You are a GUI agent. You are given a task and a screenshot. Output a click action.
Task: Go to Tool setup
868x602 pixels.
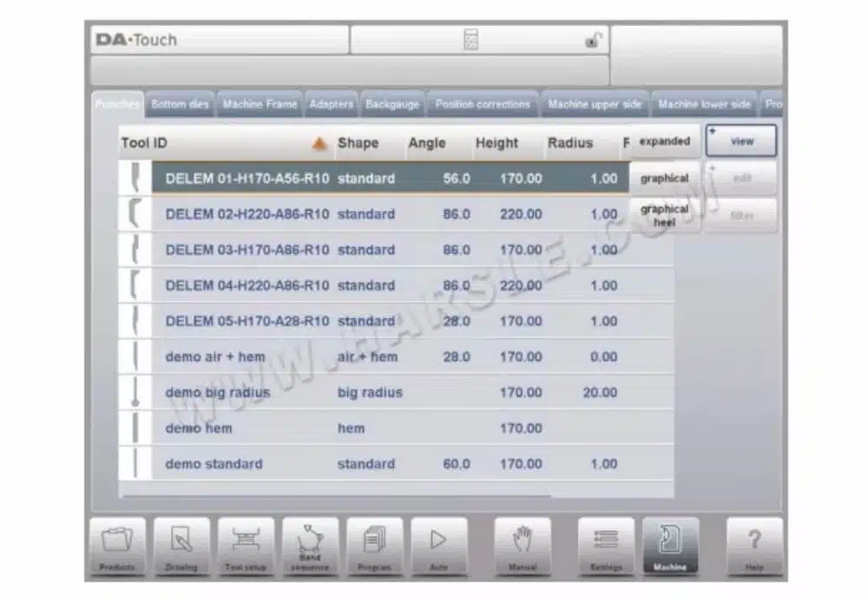(246, 546)
